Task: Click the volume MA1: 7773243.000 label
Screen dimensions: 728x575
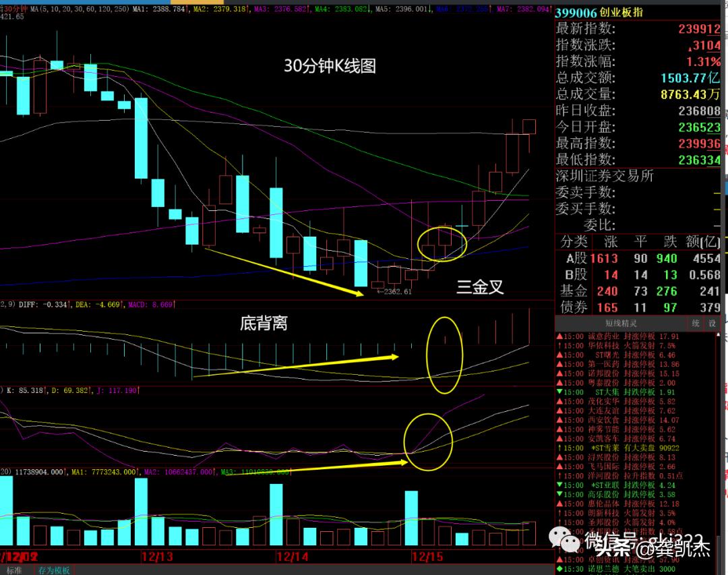Action: pos(105,472)
